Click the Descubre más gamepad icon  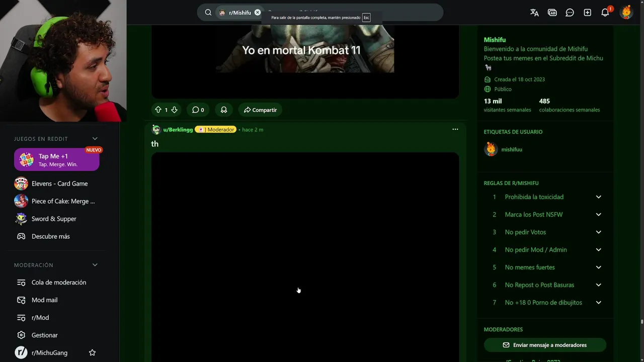[21, 236]
